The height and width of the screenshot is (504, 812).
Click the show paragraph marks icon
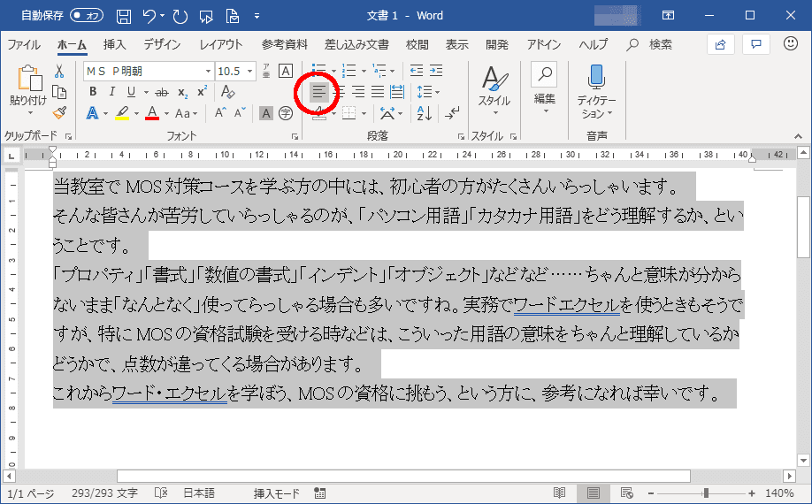(x=452, y=113)
